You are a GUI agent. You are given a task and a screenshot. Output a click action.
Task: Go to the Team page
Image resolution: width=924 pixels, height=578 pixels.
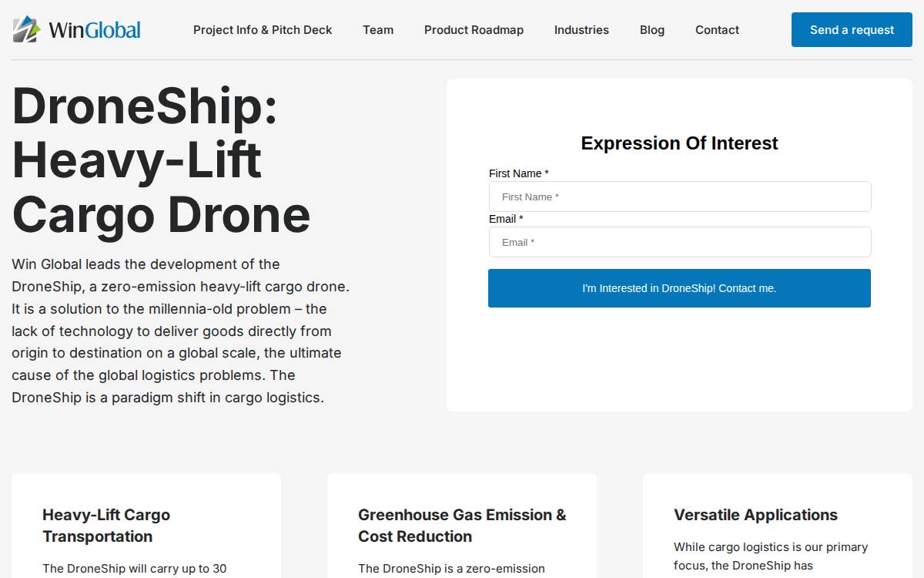[x=378, y=30]
